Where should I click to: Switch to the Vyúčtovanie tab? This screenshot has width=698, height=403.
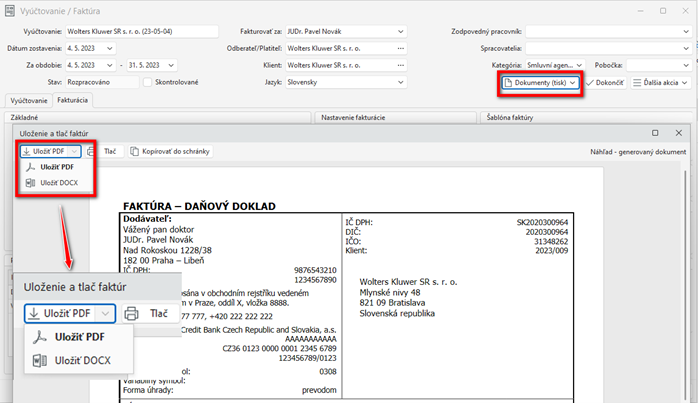(x=27, y=101)
